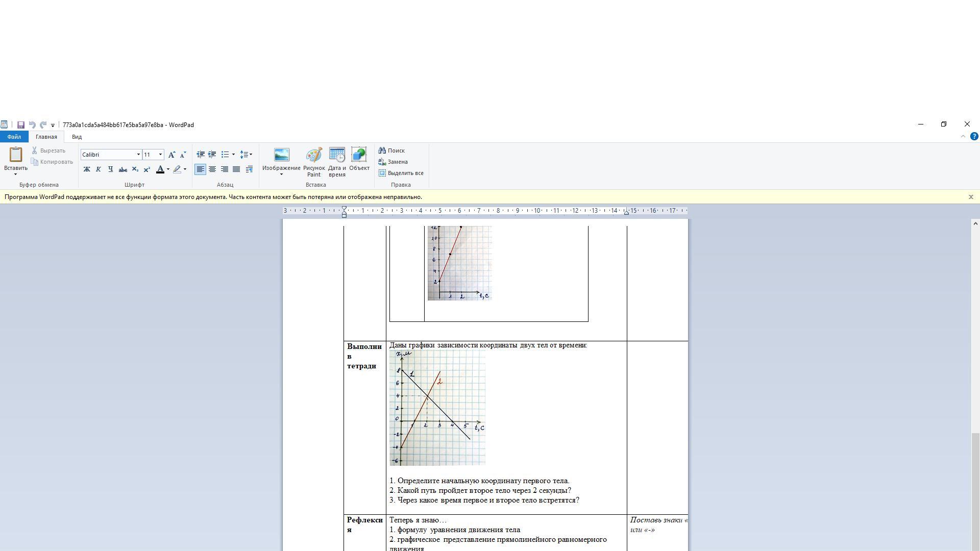Image resolution: width=980 pixels, height=551 pixels.
Task: Save the document from quick access toolbar
Action: click(x=21, y=125)
